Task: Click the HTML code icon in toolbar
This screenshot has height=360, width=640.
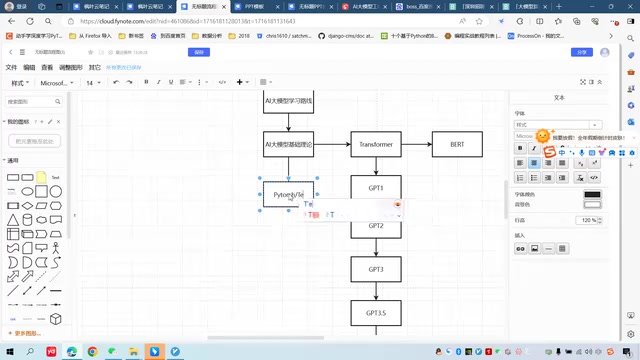Action: coord(222,82)
